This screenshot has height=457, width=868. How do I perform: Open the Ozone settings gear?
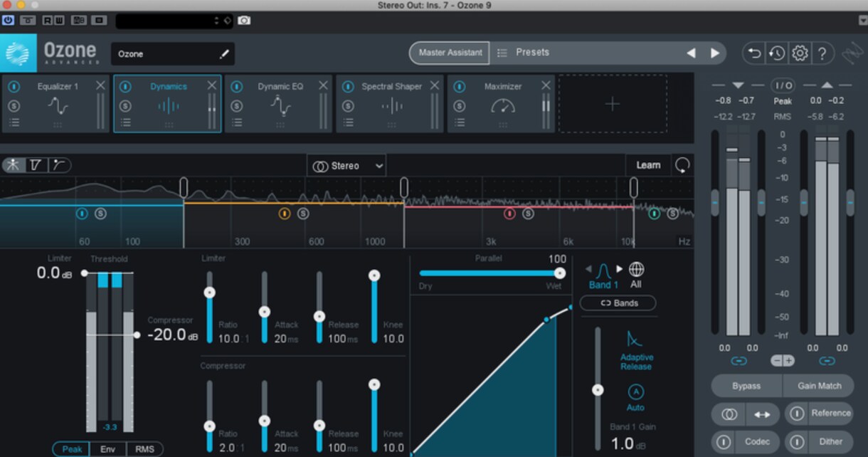pyautogui.click(x=800, y=53)
